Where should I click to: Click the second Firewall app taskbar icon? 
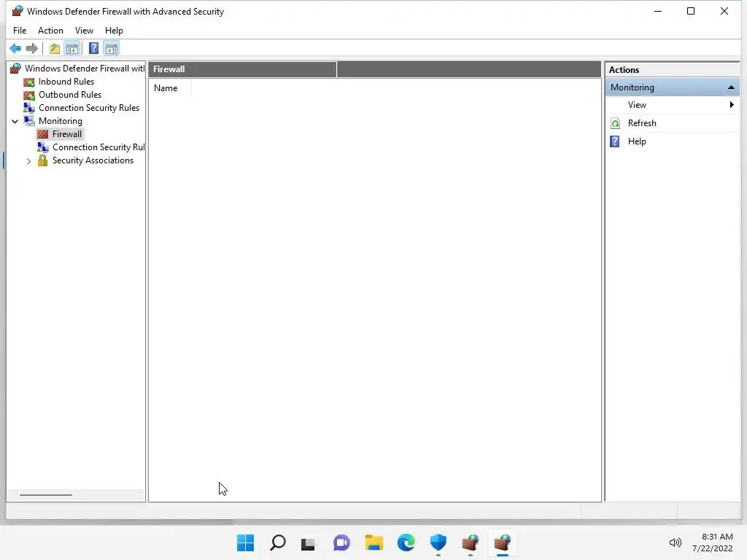point(502,542)
